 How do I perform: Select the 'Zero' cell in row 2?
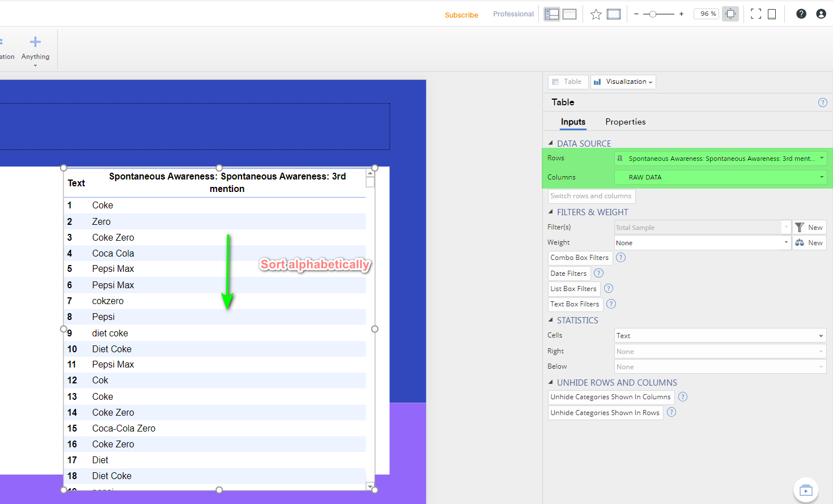click(101, 221)
